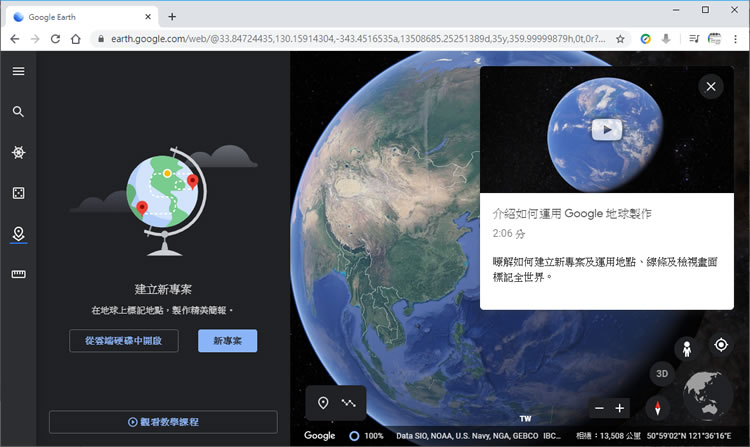Click the data attribution text
Screen dimensions: 750x447
click(478, 436)
